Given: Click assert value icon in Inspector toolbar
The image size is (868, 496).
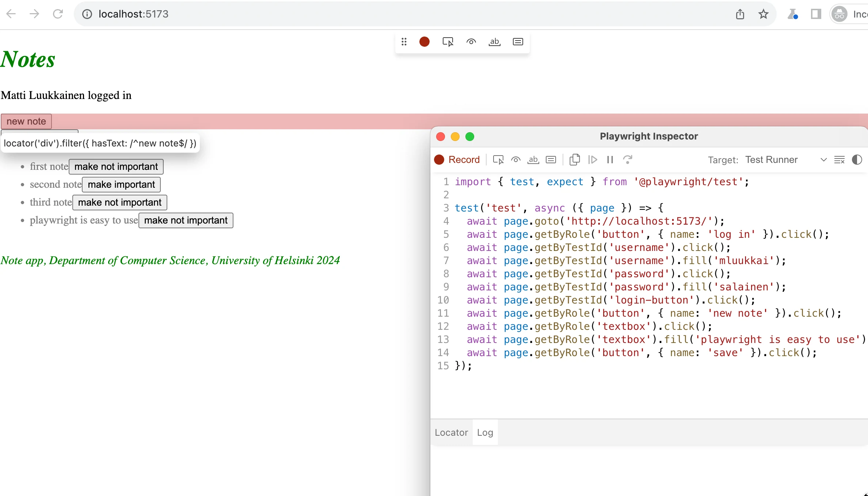Looking at the screenshot, I should click(551, 160).
